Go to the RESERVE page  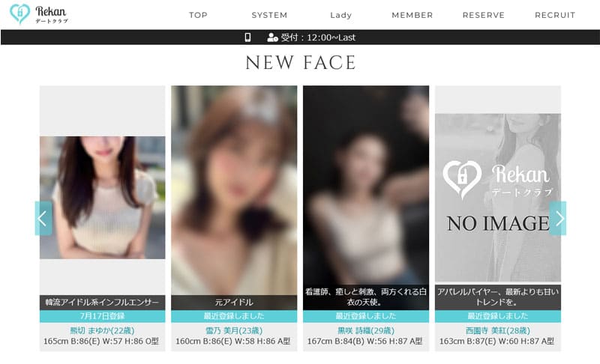click(484, 15)
